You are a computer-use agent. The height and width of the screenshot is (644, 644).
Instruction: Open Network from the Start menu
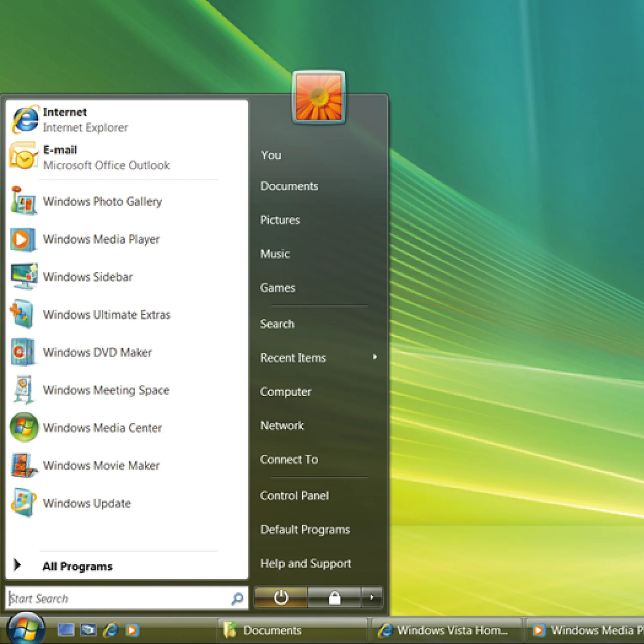[282, 425]
